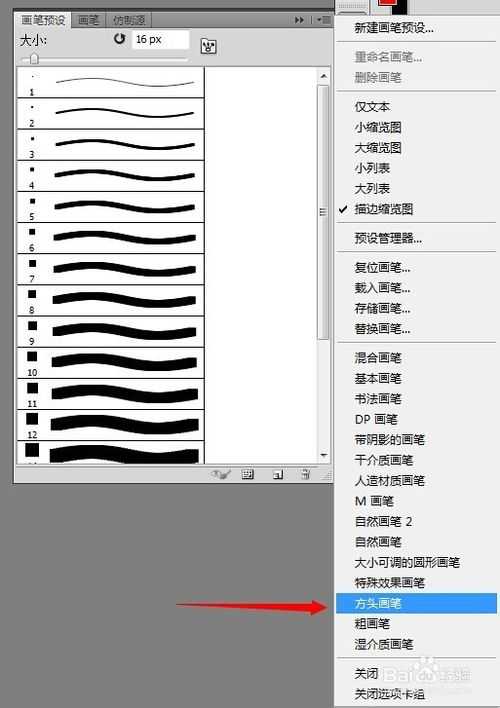Click the brush size slider handle
The height and width of the screenshot is (708, 500).
point(34,59)
